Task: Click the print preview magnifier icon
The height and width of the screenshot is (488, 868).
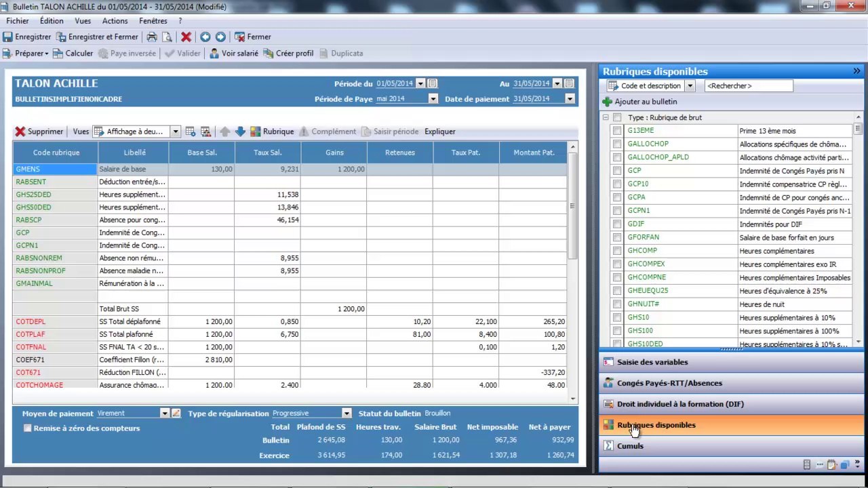Action: 166,37
